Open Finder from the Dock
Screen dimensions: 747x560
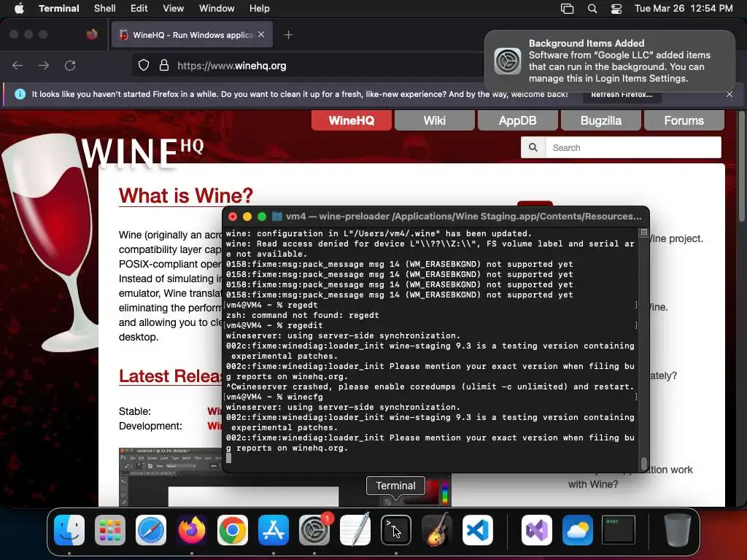pos(69,529)
